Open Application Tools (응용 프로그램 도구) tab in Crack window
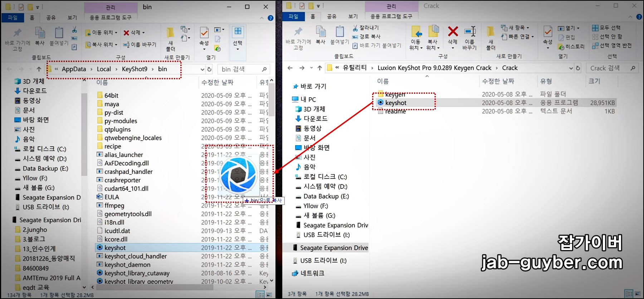 [x=391, y=16]
